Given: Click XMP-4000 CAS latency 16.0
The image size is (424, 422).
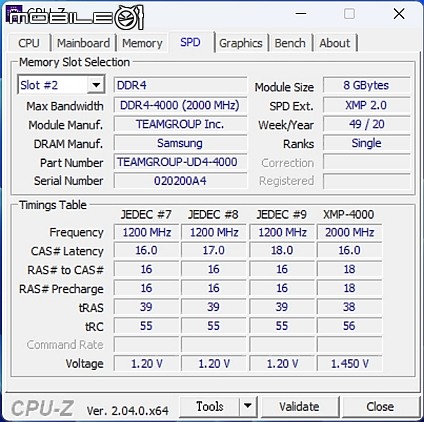Looking at the screenshot, I should (x=349, y=250).
